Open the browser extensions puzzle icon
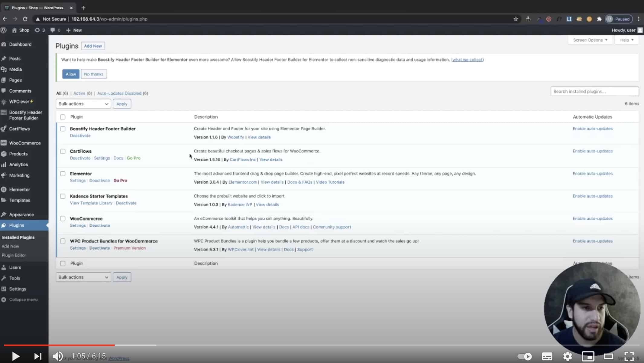The width and height of the screenshot is (644, 363). (599, 19)
